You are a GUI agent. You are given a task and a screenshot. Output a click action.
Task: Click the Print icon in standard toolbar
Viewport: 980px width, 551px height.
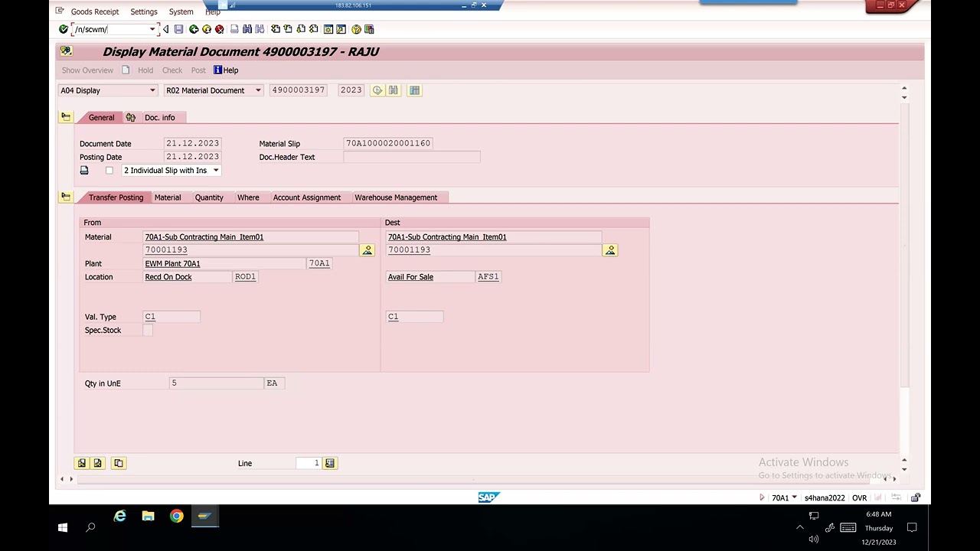pos(234,29)
